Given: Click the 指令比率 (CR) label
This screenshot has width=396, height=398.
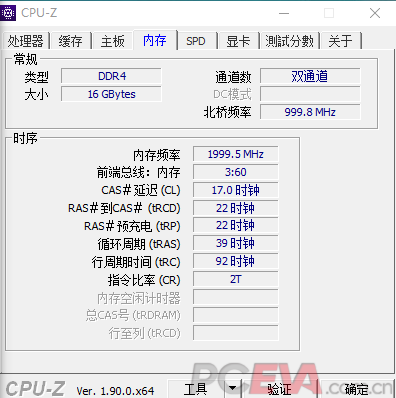Looking at the screenshot, I should 144,280.
